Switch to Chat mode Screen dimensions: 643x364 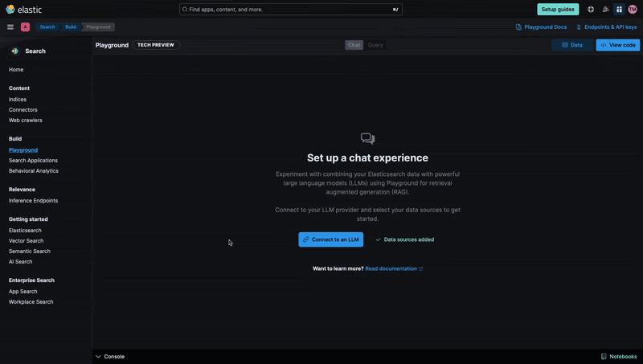[x=354, y=45]
